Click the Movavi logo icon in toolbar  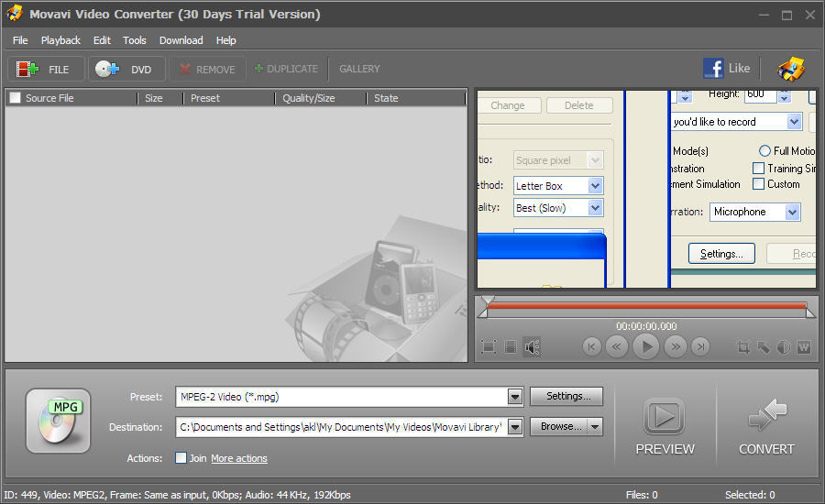point(791,69)
